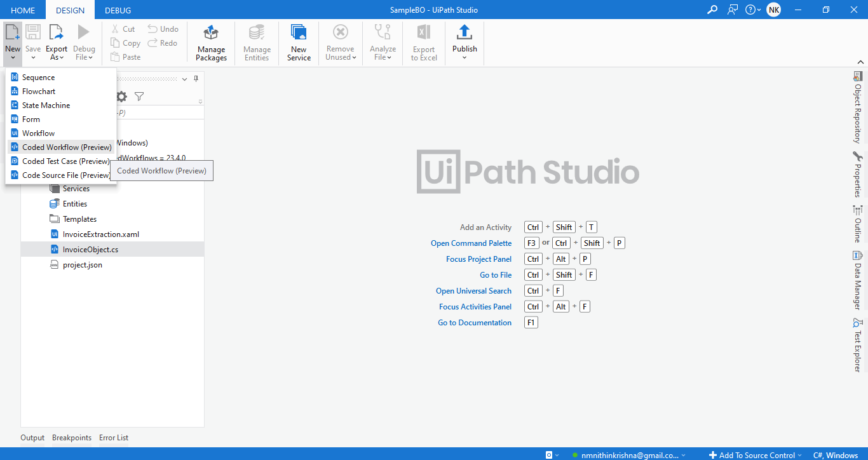Open the account email dropdown in status bar
868x460 pixels.
point(629,455)
